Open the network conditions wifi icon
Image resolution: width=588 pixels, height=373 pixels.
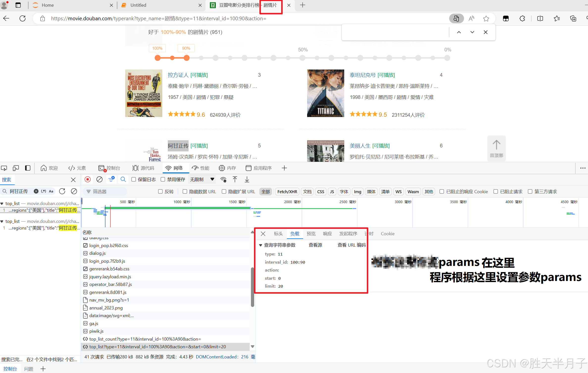[x=223, y=180]
